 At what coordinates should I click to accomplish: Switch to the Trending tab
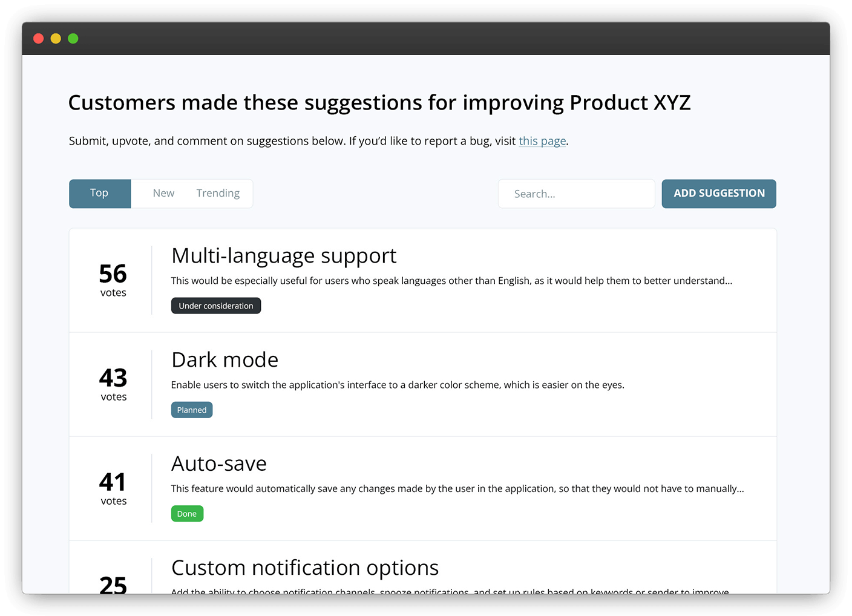point(218,193)
